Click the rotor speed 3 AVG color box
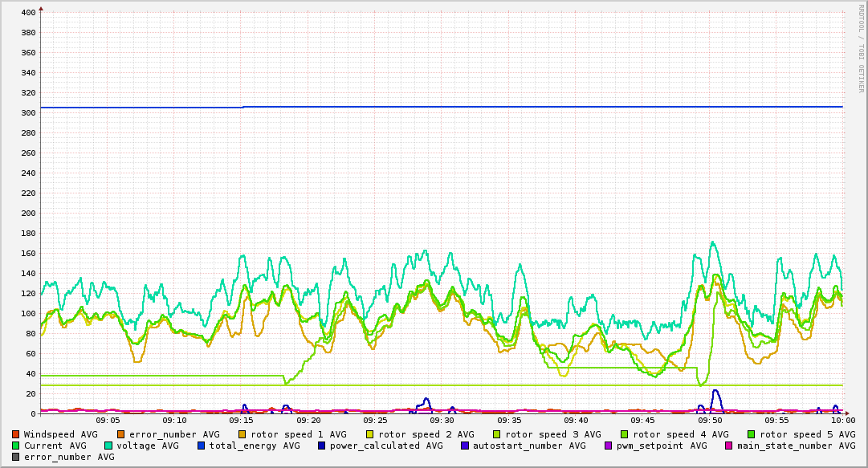Image resolution: width=868 pixels, height=468 pixels. click(498, 434)
